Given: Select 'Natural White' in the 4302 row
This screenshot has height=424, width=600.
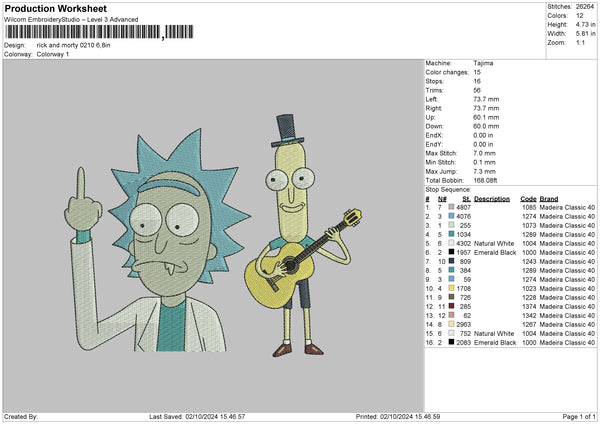Looking at the screenshot, I should coord(494,243).
